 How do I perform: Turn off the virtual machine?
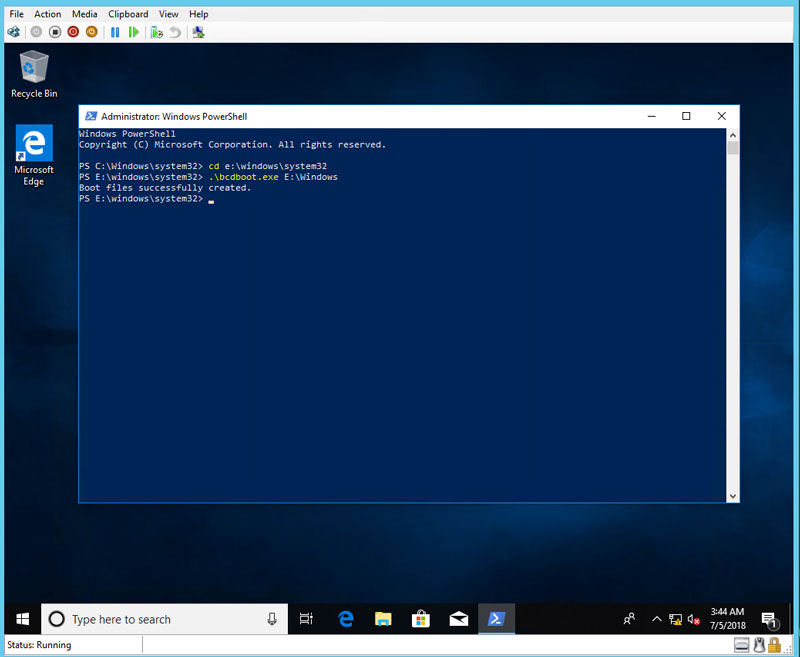(55, 32)
